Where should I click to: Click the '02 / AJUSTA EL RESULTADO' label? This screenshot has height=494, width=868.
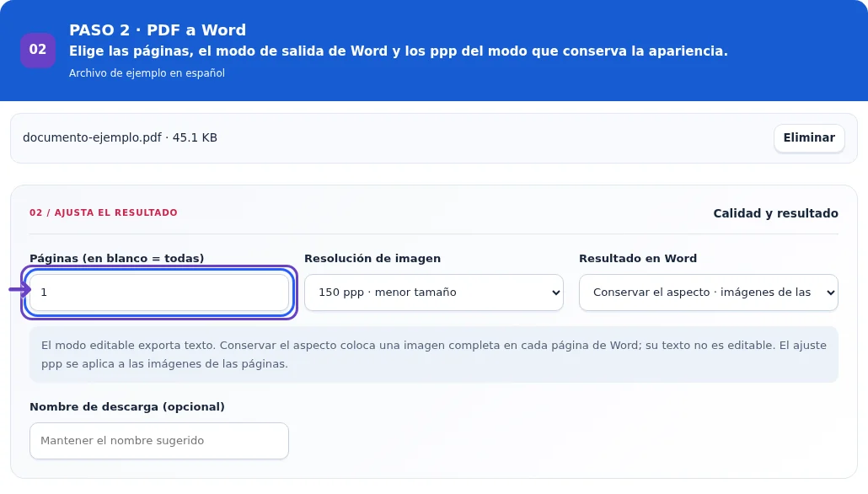pyautogui.click(x=104, y=212)
